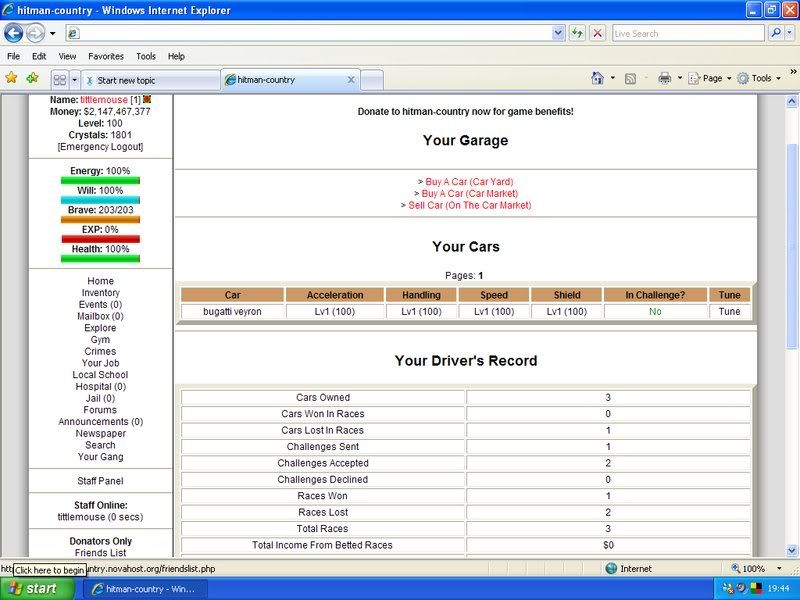Click the Print icon
This screenshot has height=600, width=800.
point(664,78)
